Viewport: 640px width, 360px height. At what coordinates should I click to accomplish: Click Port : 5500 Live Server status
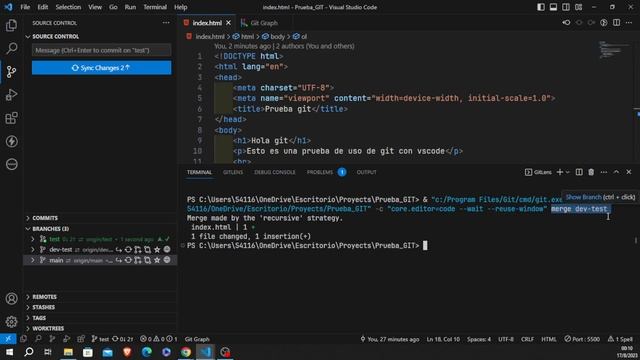pyautogui.click(x=582, y=339)
